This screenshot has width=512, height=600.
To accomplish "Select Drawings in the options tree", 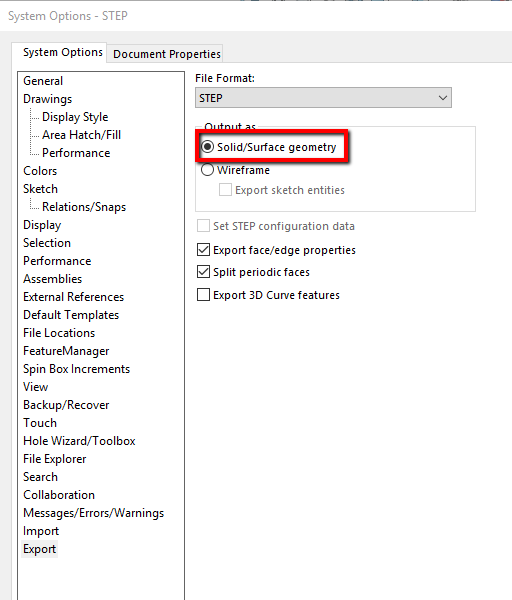I will (x=47, y=99).
